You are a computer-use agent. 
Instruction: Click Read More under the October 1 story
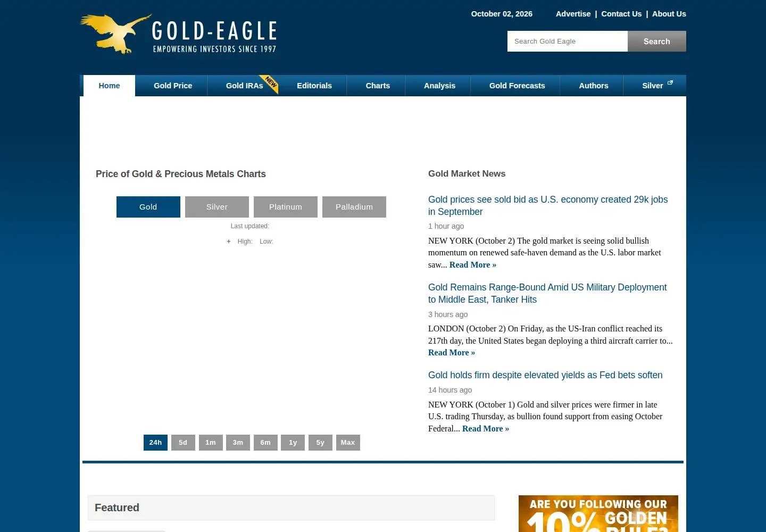click(x=486, y=429)
